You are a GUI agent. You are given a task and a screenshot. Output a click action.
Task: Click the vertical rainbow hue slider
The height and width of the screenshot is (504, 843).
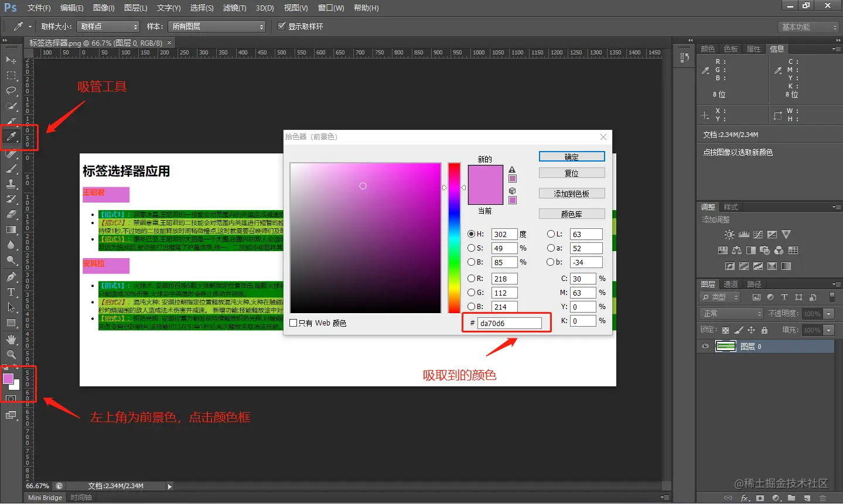pyautogui.click(x=455, y=238)
